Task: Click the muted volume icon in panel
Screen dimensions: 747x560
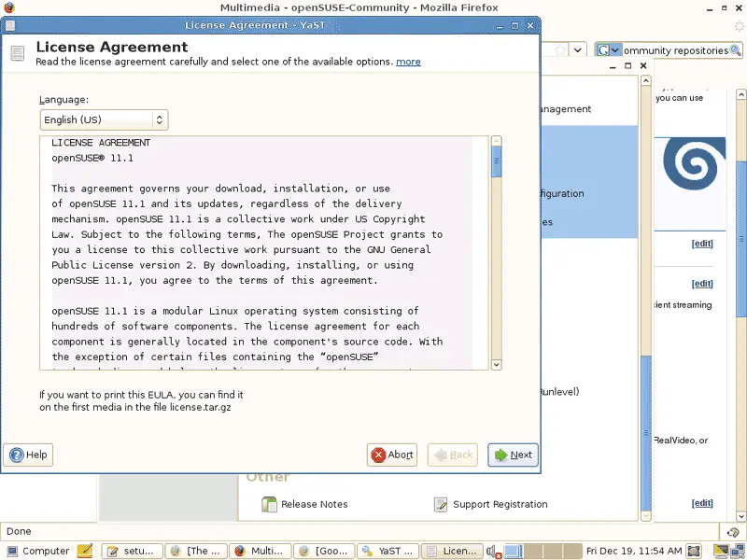Action: click(x=494, y=552)
